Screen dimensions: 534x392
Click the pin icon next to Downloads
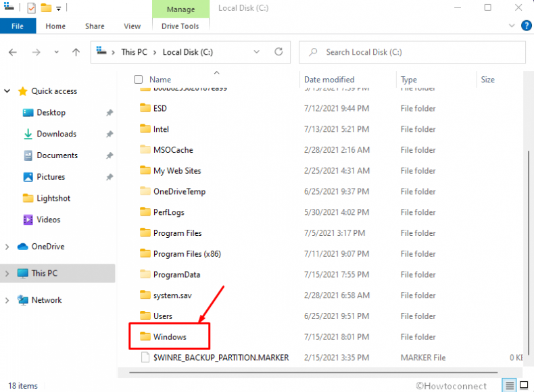[x=110, y=134]
